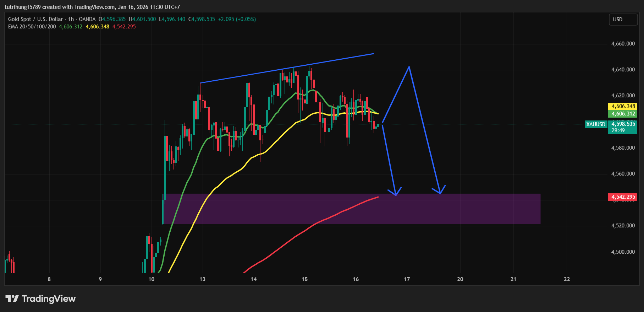Click the header text mentioning TradingView.com
The width and height of the screenshot is (644, 312).
coord(92,7)
